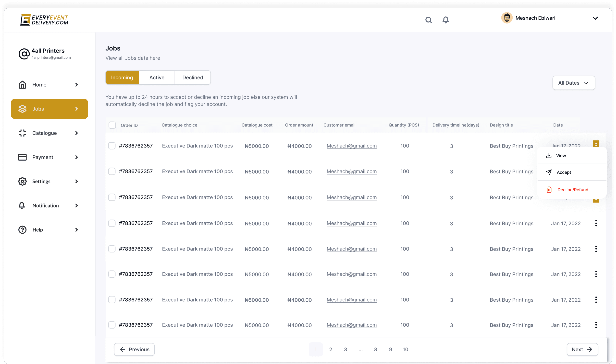The width and height of the screenshot is (616, 364).
Task: Toggle the select-all checkbox beside Order ID
Action: point(112,125)
